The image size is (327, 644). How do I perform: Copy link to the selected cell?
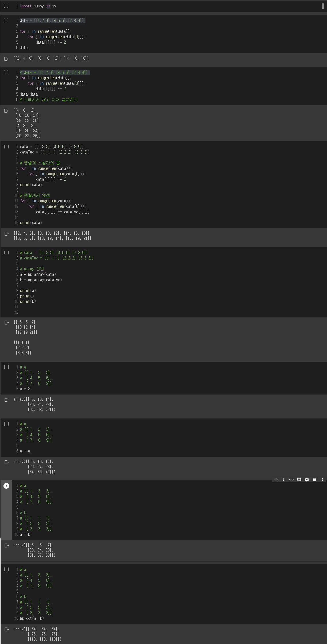(x=291, y=480)
